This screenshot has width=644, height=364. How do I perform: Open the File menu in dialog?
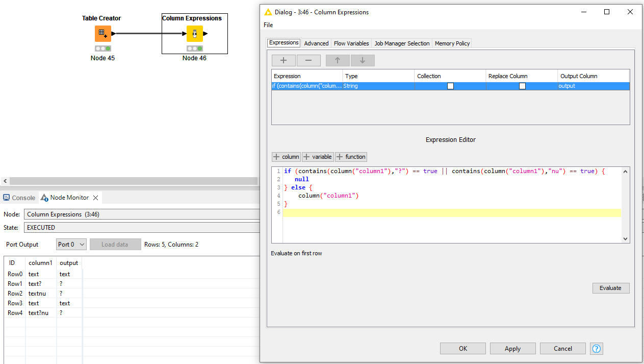coord(268,25)
